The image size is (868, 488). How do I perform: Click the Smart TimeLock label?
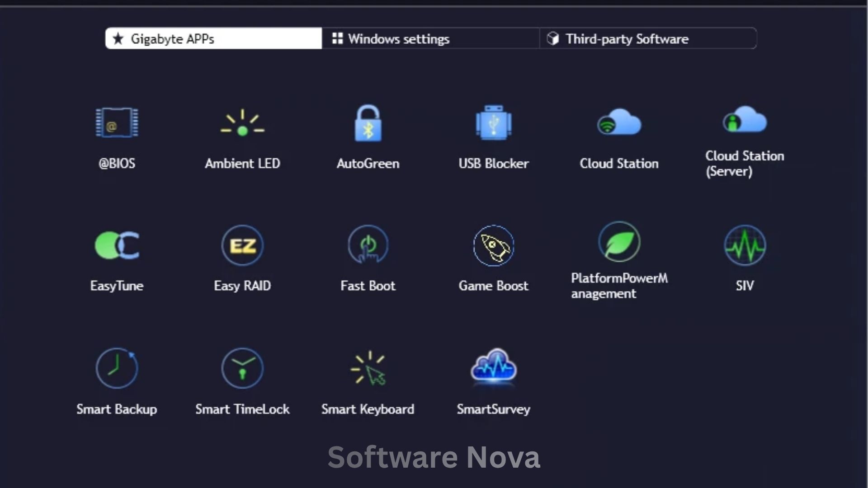point(242,409)
